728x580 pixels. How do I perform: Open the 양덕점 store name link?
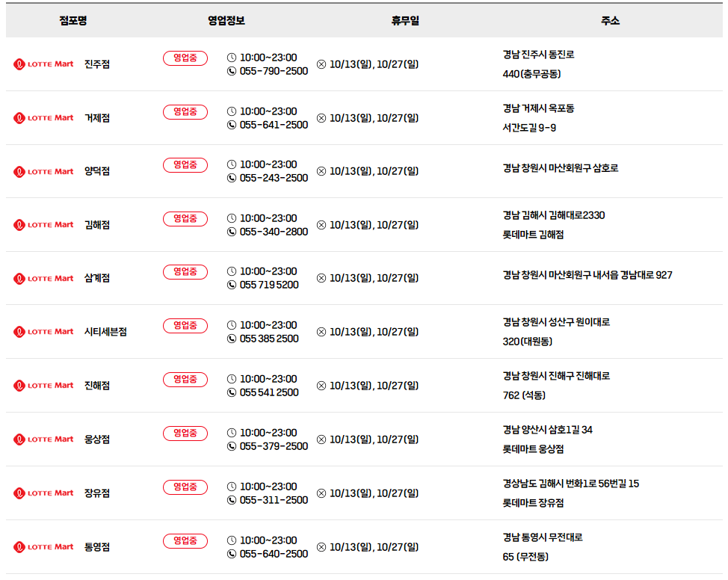[97, 171]
